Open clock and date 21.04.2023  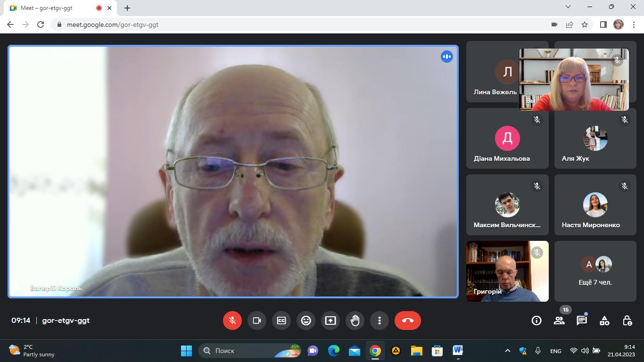click(621, 351)
